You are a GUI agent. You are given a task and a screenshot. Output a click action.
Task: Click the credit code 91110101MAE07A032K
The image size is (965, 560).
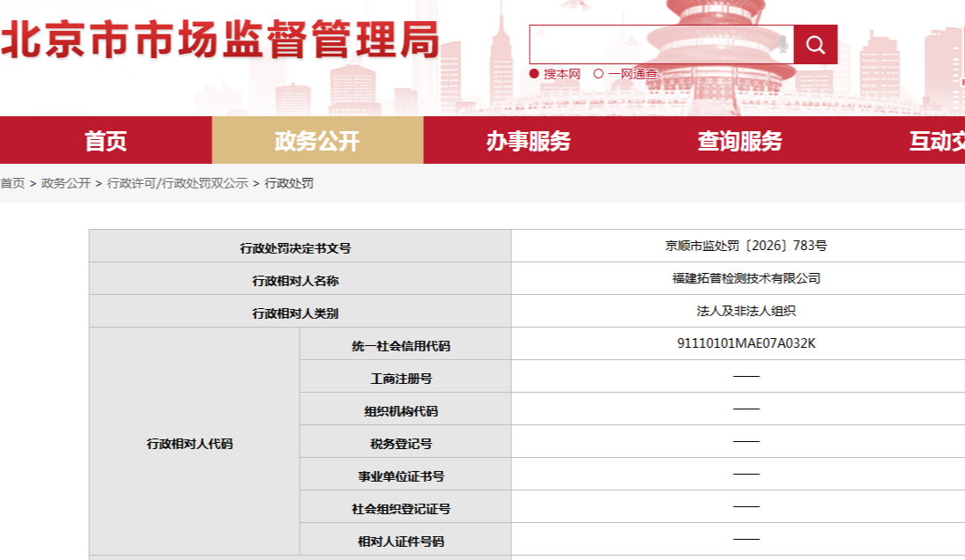(746, 343)
